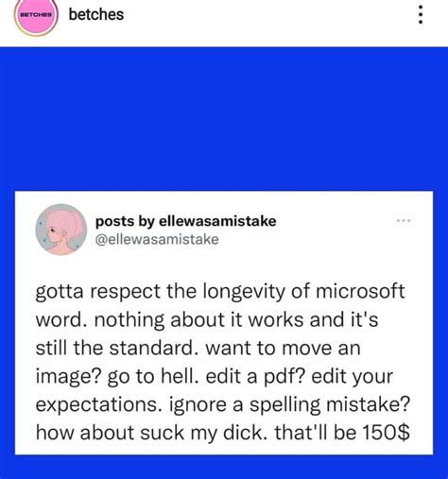This screenshot has width=448, height=479.
Task: Open the "posts by ellewasamistake" display name
Action: click(x=186, y=221)
